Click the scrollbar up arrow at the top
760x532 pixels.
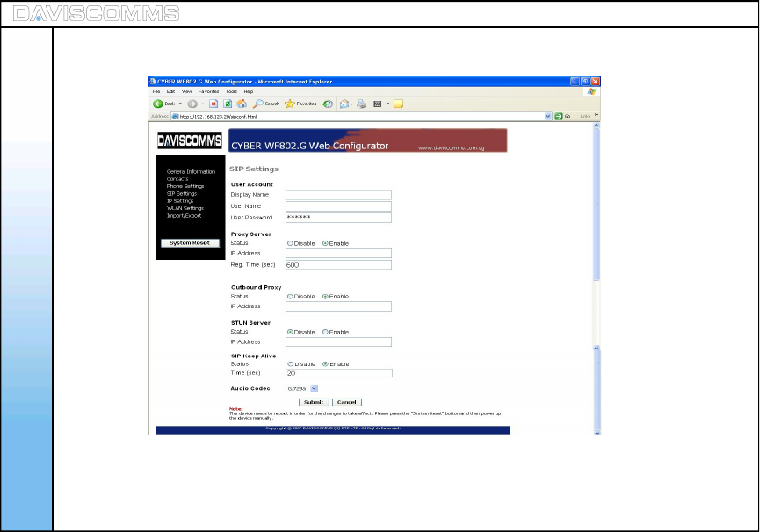click(597, 126)
